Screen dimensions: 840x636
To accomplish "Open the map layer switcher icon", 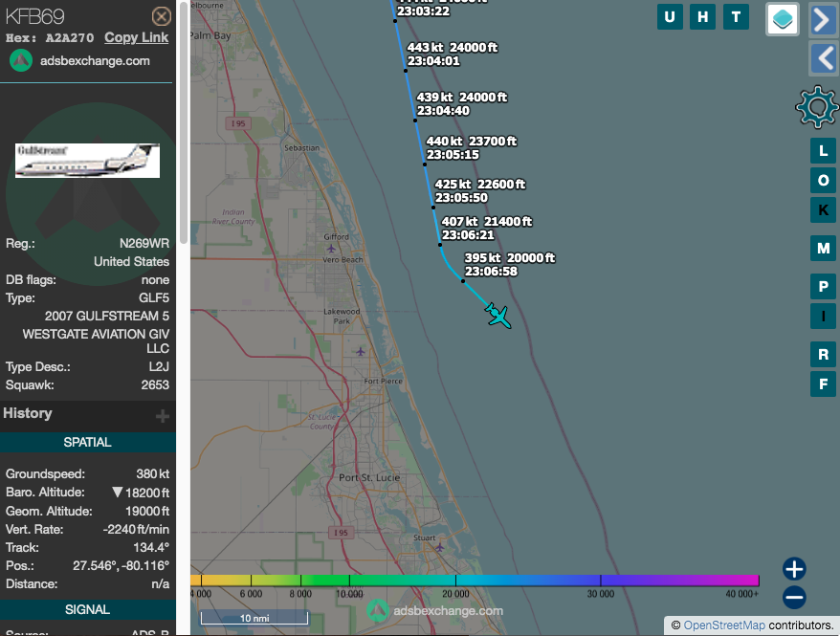I will tap(783, 19).
